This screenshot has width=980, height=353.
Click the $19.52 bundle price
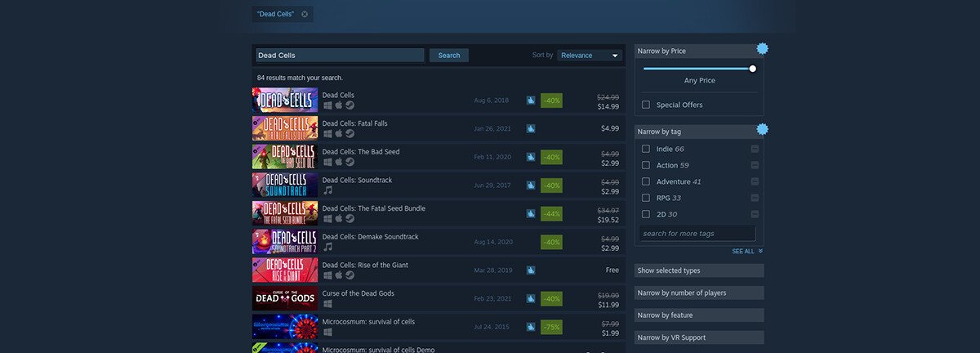(608, 220)
